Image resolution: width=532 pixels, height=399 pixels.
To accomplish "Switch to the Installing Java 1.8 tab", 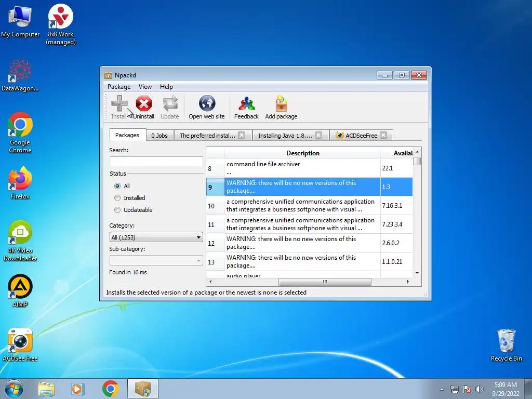I will (x=285, y=136).
